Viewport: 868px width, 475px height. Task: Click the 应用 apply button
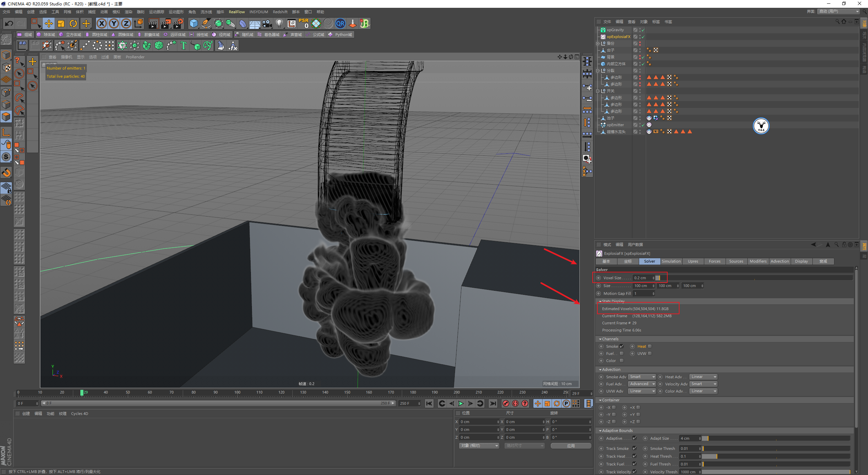571,446
